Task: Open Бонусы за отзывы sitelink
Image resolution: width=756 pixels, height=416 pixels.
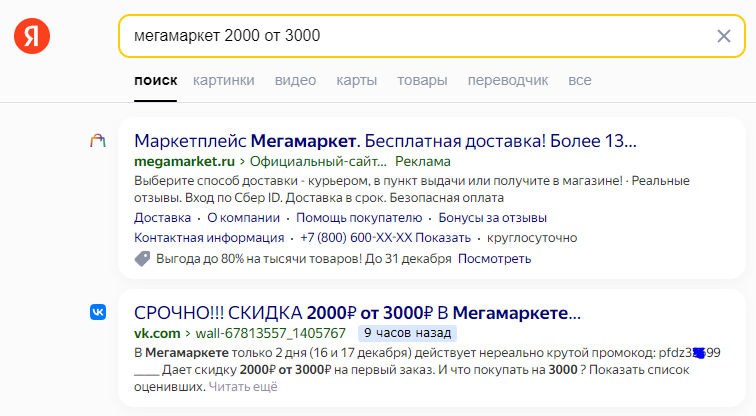Action: click(492, 218)
